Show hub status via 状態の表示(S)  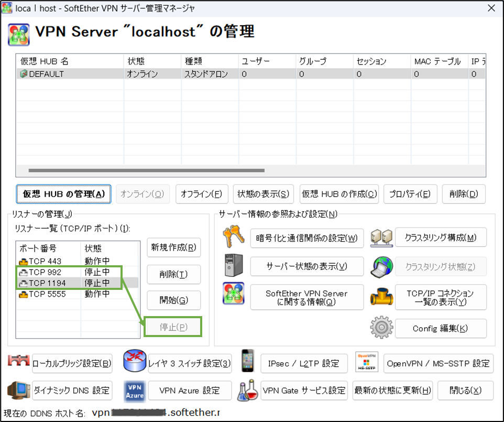(263, 194)
